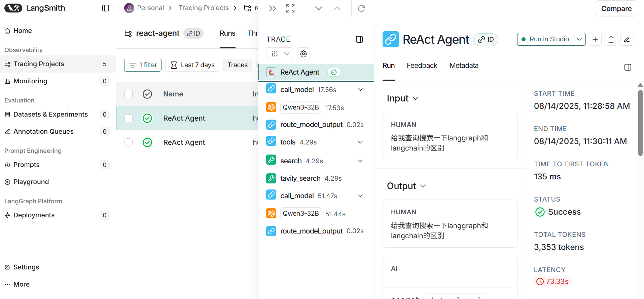Collapse the Output section
644x299 pixels.
[406, 186]
